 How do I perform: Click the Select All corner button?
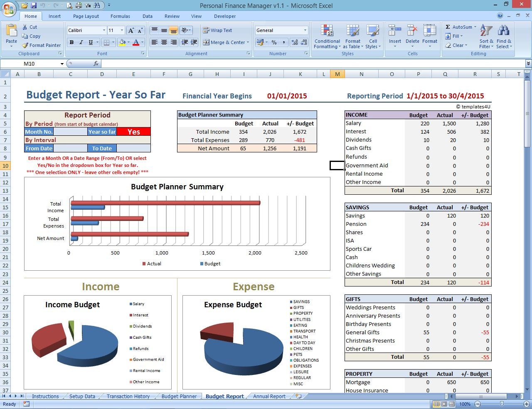click(x=5, y=74)
